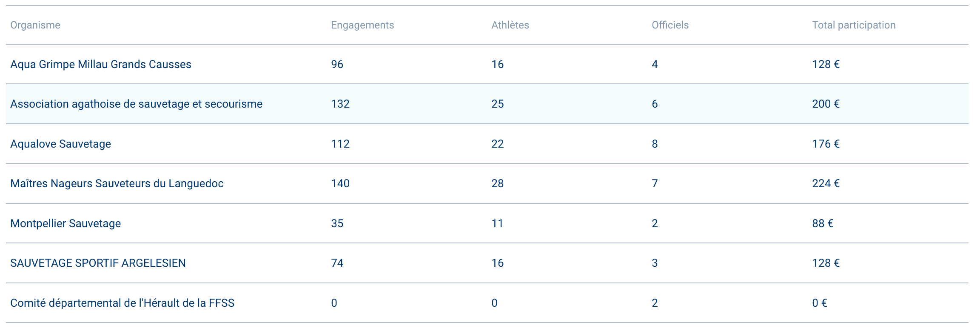
Task: Click the 0 € total participation cell
Action: coord(819,303)
